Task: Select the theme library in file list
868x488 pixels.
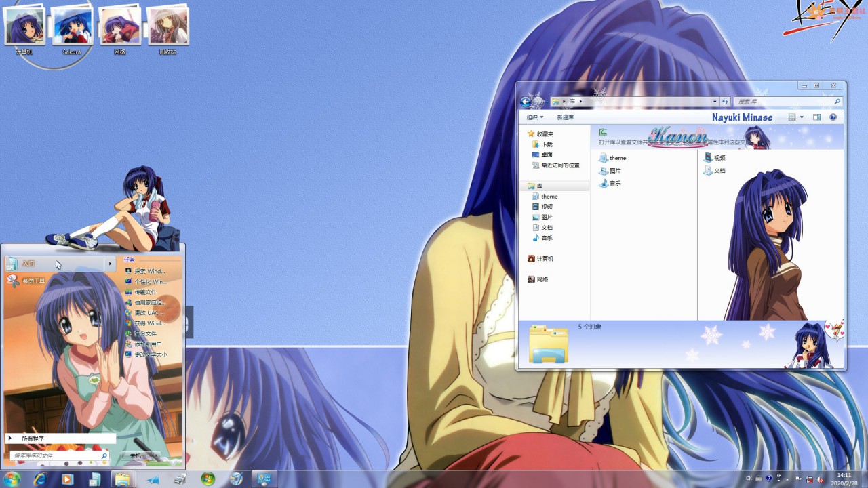Action: coord(613,158)
